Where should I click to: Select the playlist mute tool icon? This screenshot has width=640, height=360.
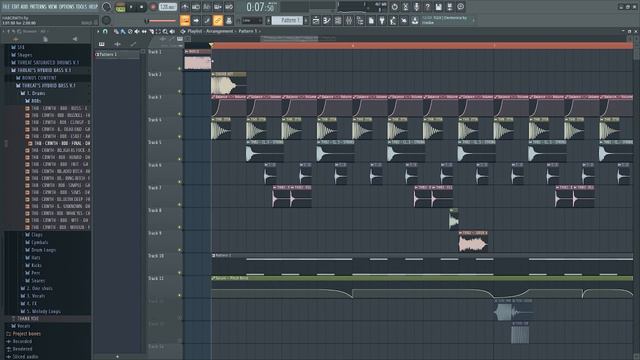(x=137, y=31)
